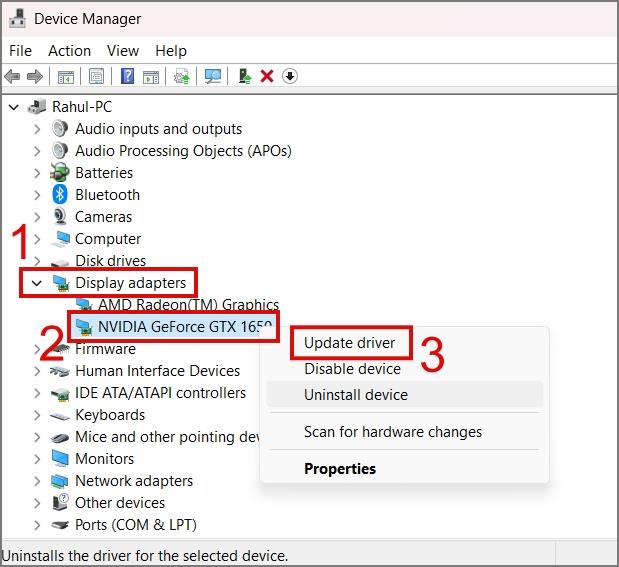
Task: Click the Cameras webcam icon
Action: [x=60, y=216]
